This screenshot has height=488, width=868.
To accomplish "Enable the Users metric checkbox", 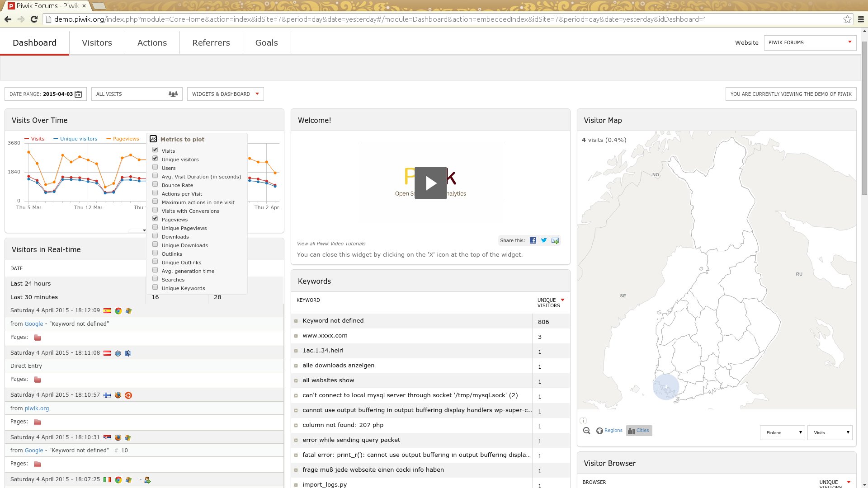I will (155, 167).
